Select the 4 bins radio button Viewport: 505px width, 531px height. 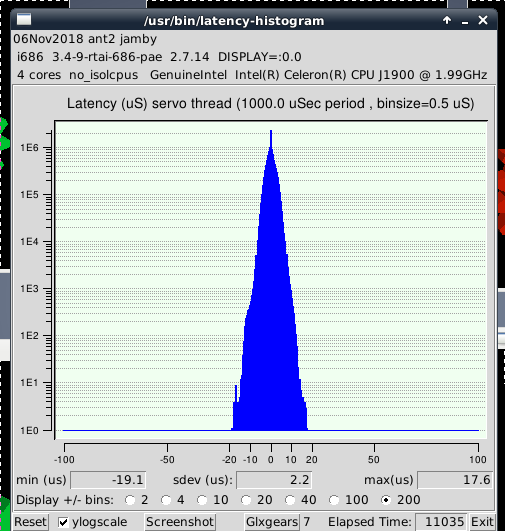pos(166,500)
